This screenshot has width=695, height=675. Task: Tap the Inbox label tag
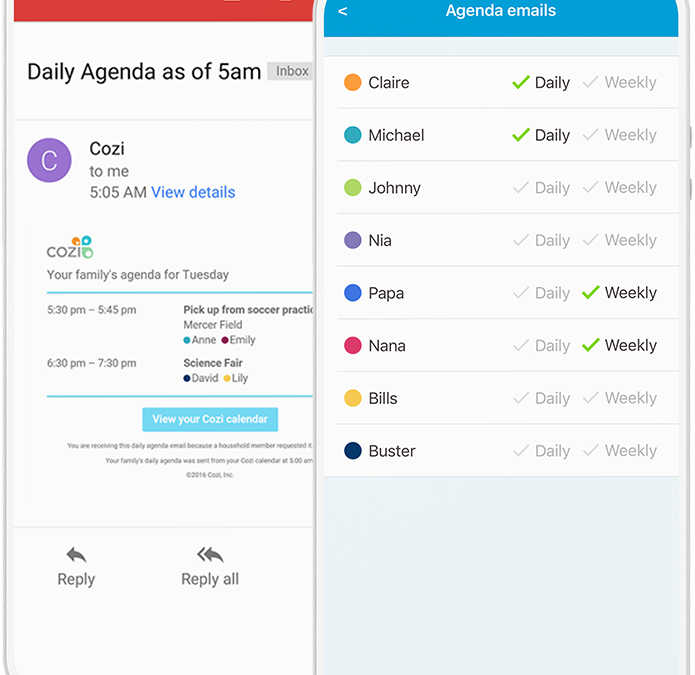(291, 71)
